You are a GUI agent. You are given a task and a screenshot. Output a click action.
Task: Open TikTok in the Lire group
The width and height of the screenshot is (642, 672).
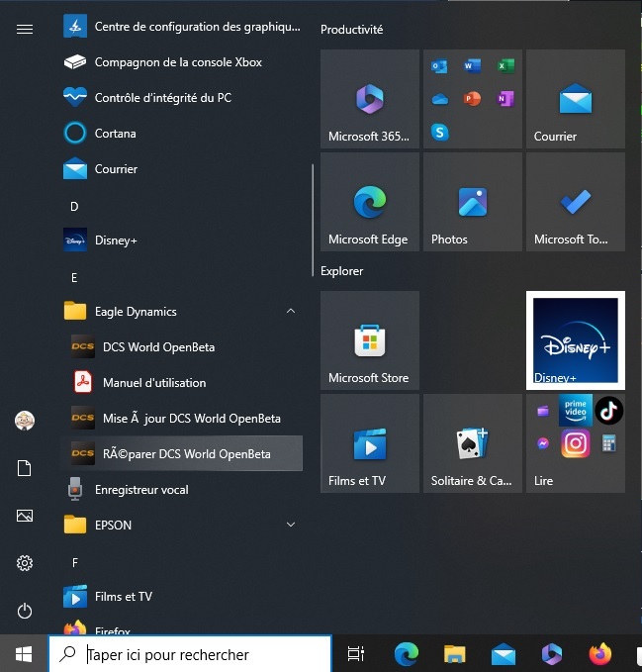click(609, 411)
